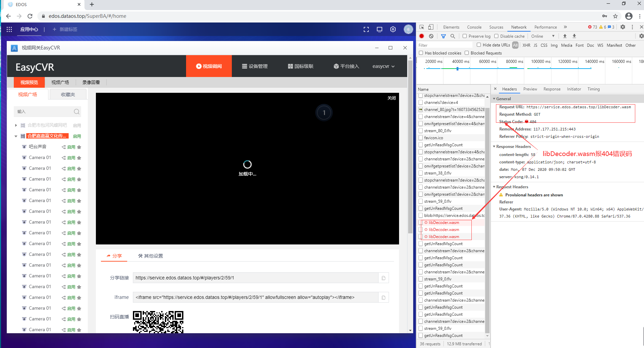
Task: Click the share icon for 吧台声音
Action: coord(64,147)
